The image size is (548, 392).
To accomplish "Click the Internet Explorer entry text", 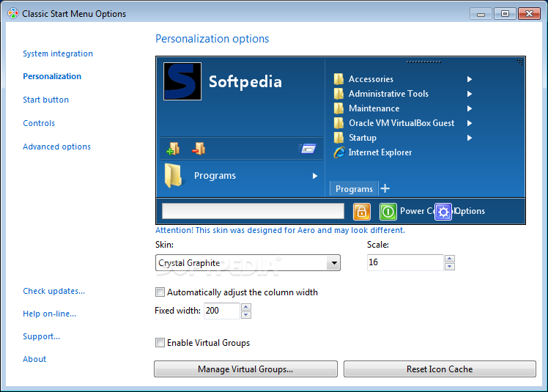I will pos(380,152).
